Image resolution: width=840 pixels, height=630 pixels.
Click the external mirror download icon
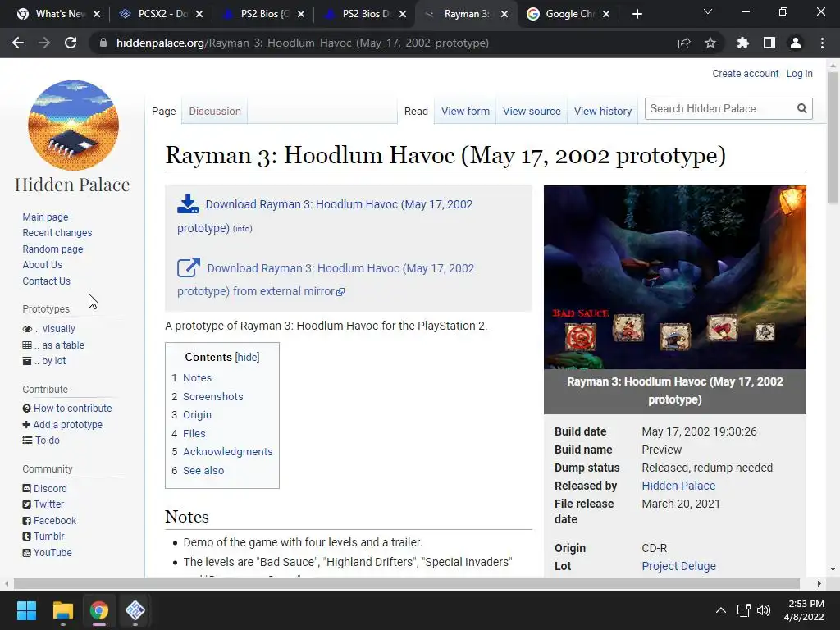189,267
